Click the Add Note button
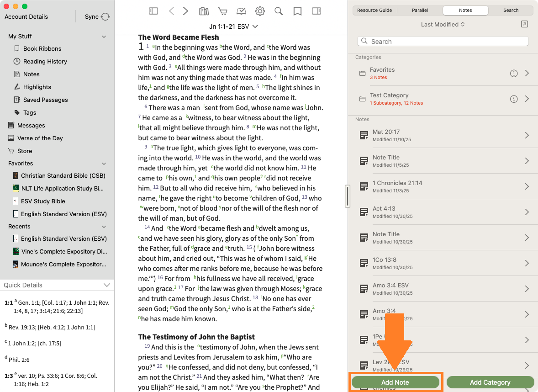This screenshot has width=538, height=392. pos(395,382)
